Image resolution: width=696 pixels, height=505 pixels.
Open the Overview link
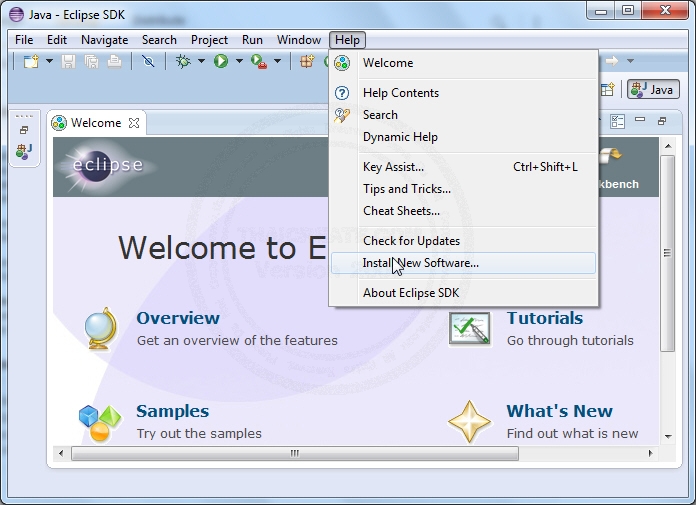point(178,318)
